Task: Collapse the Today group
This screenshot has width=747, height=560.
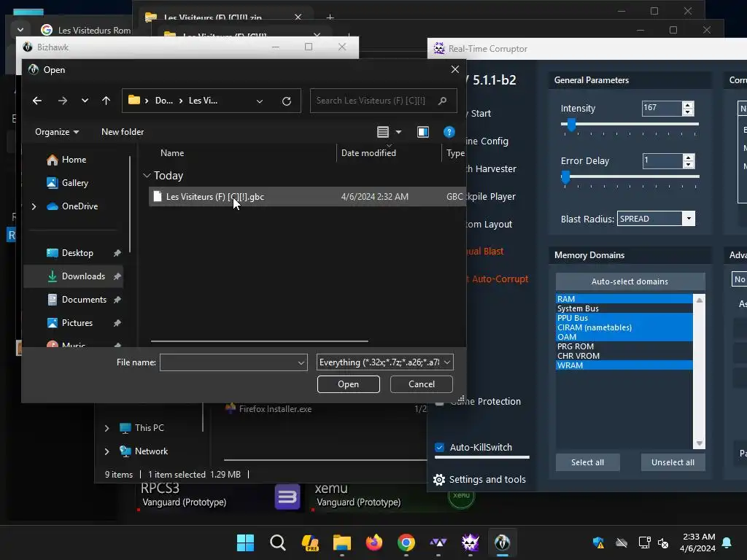Action: (x=147, y=175)
